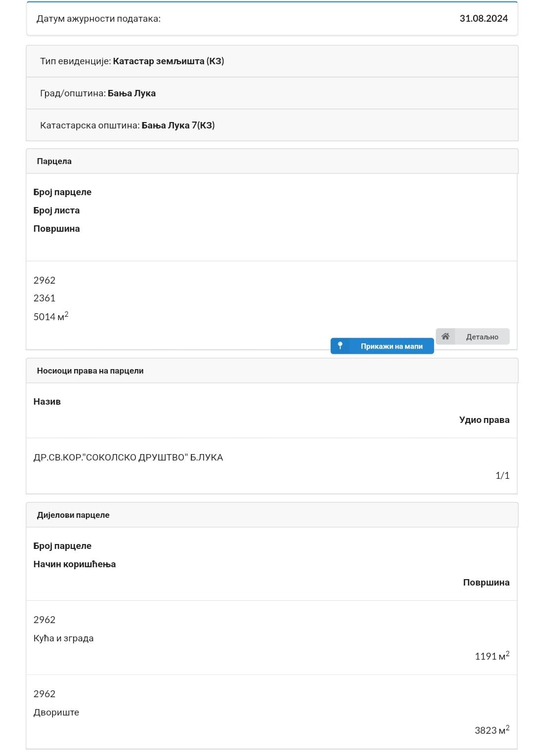Open the Детаљно details button
Image resolution: width=534 pixels, height=756 pixels.
(x=473, y=336)
